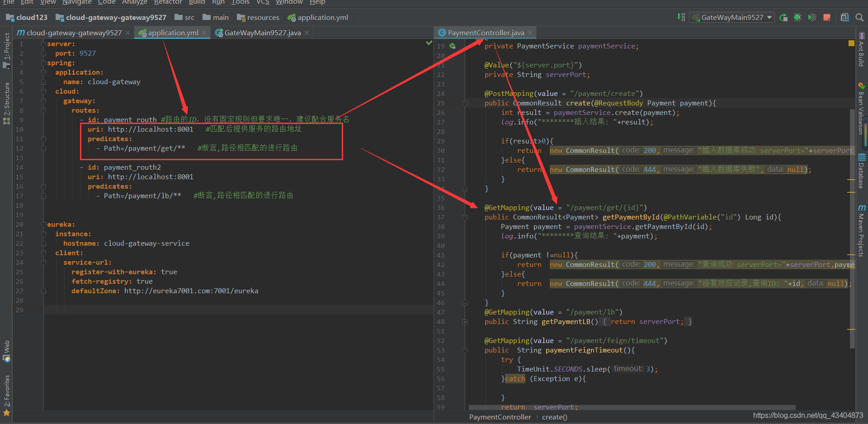Open the Refactor menu
868x424 pixels.
pyautogui.click(x=168, y=2)
